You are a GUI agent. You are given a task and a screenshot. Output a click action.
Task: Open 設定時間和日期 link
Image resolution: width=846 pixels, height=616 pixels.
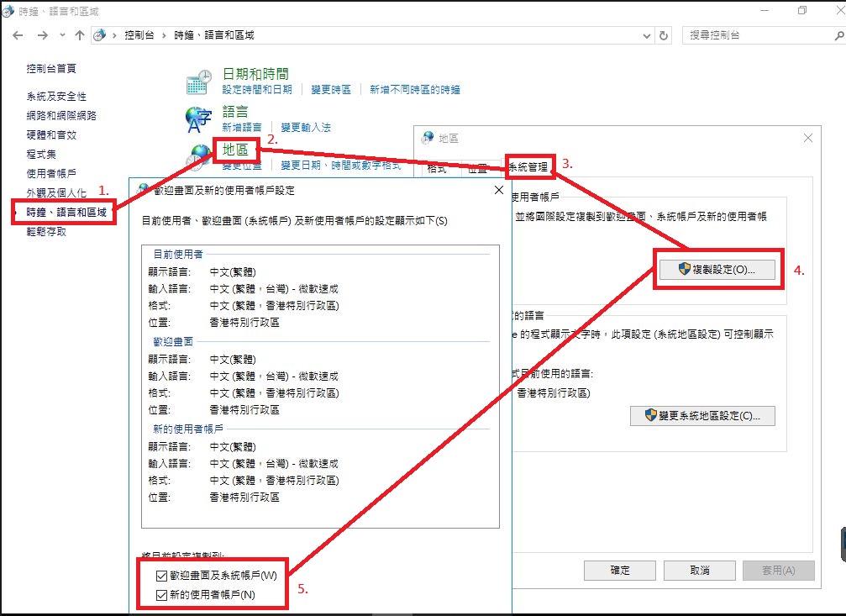tap(257, 90)
